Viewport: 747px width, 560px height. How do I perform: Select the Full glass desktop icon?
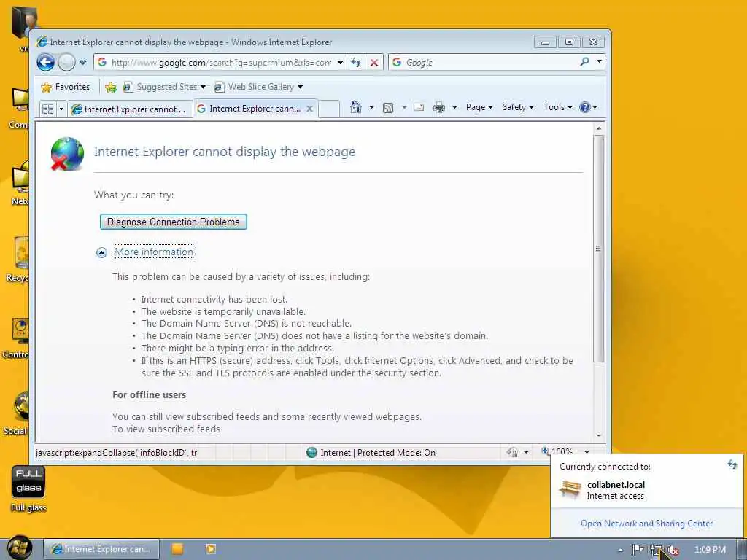28,488
